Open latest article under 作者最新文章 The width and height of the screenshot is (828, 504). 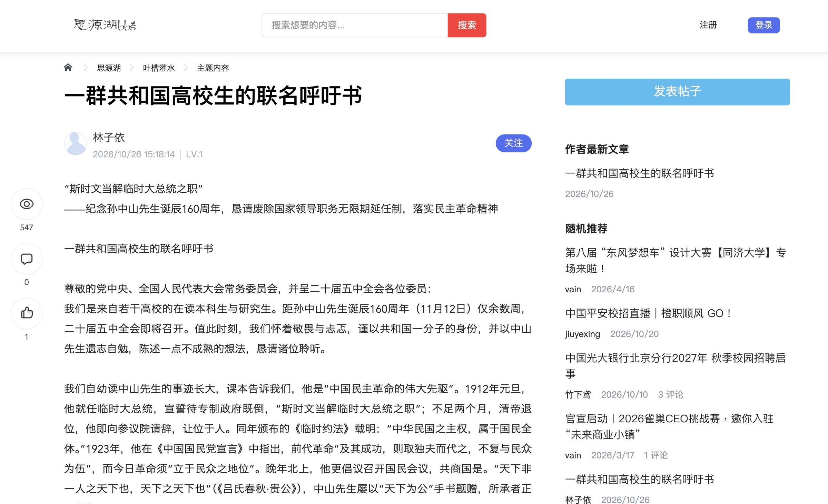coord(640,173)
